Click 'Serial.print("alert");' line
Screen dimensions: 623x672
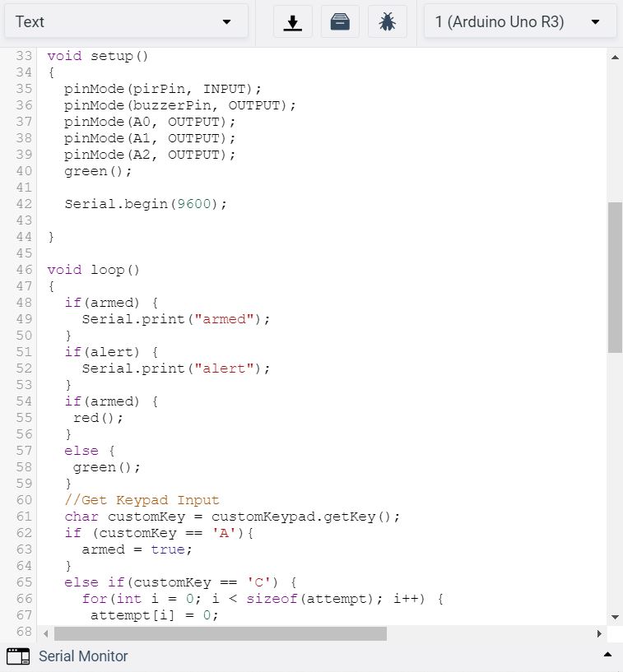tap(176, 368)
